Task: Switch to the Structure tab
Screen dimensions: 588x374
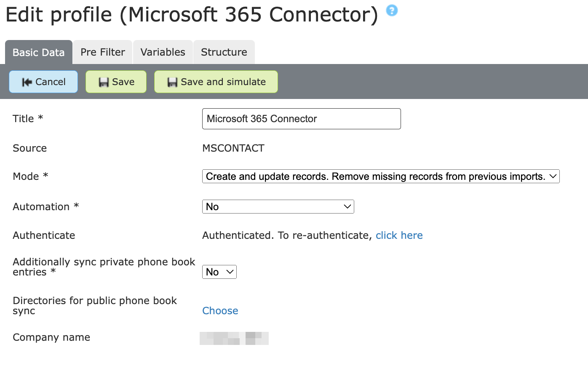Action: [224, 52]
